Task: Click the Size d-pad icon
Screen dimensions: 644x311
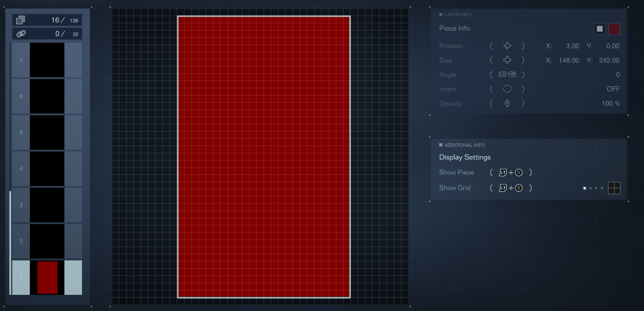Action: [507, 60]
